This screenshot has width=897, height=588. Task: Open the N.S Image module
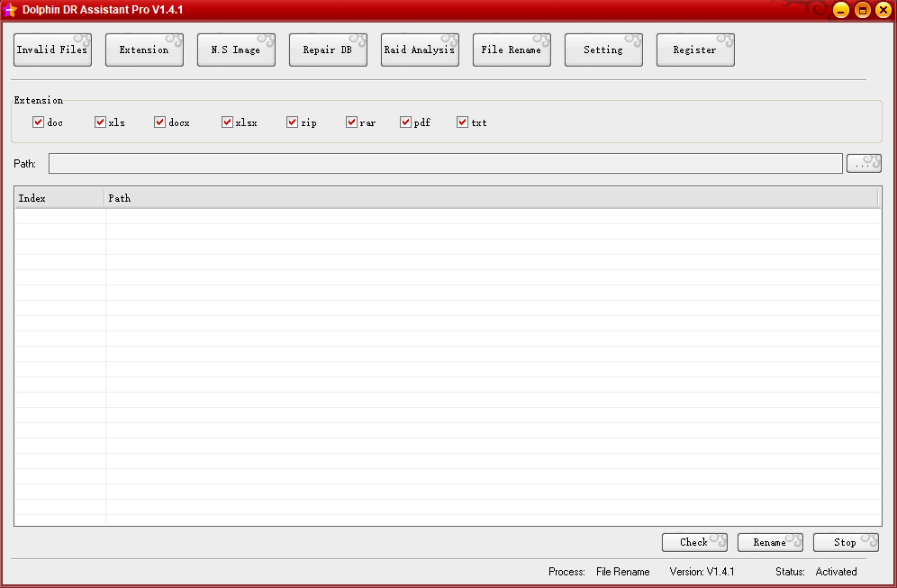tap(236, 50)
